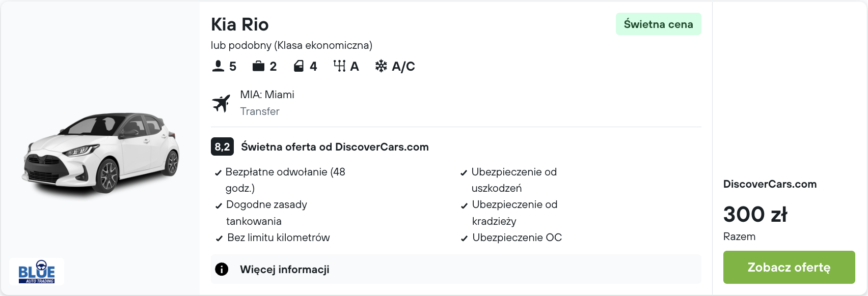The width and height of the screenshot is (868, 296).
Task: Toggle the checkmark beside Bezpłatne odwołanie
Action: [218, 173]
